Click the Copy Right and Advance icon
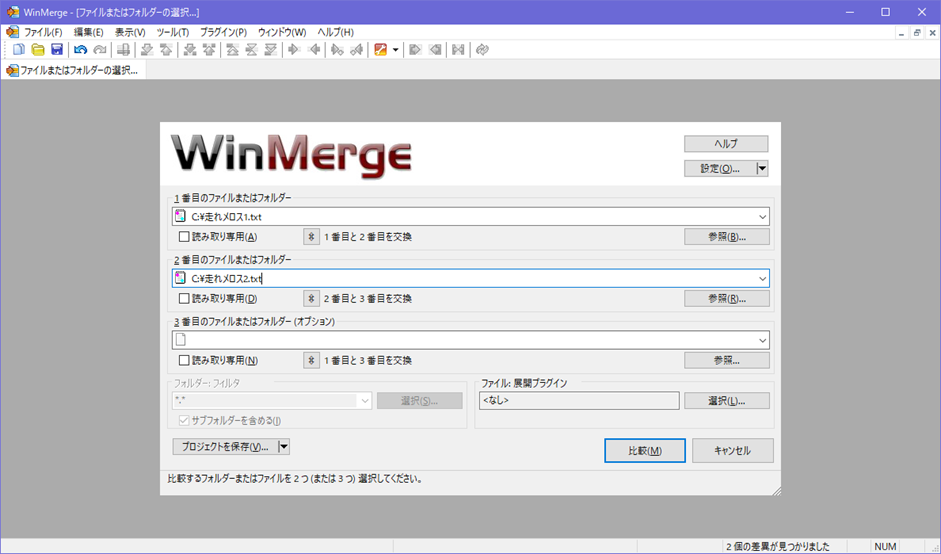This screenshot has height=554, width=941. click(x=337, y=50)
